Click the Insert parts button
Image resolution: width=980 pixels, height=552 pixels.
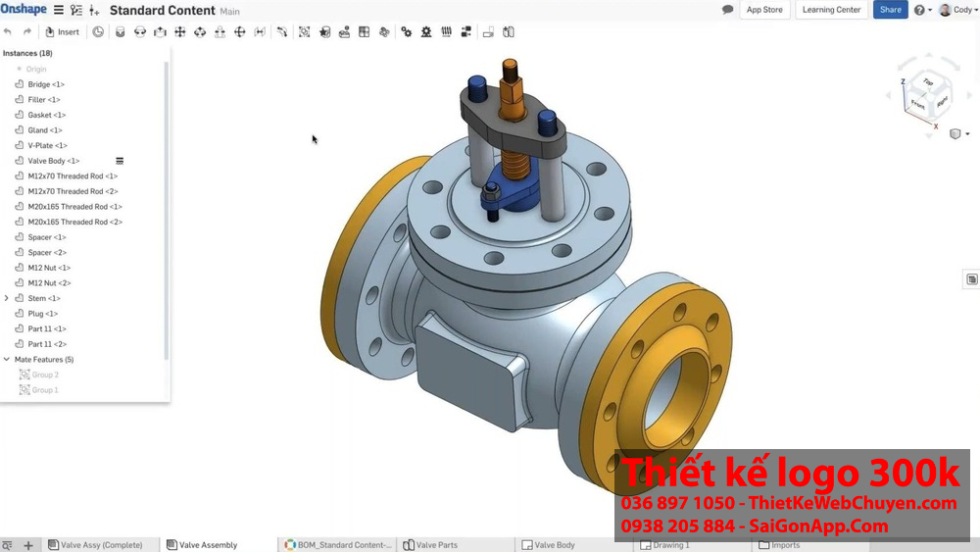(62, 32)
